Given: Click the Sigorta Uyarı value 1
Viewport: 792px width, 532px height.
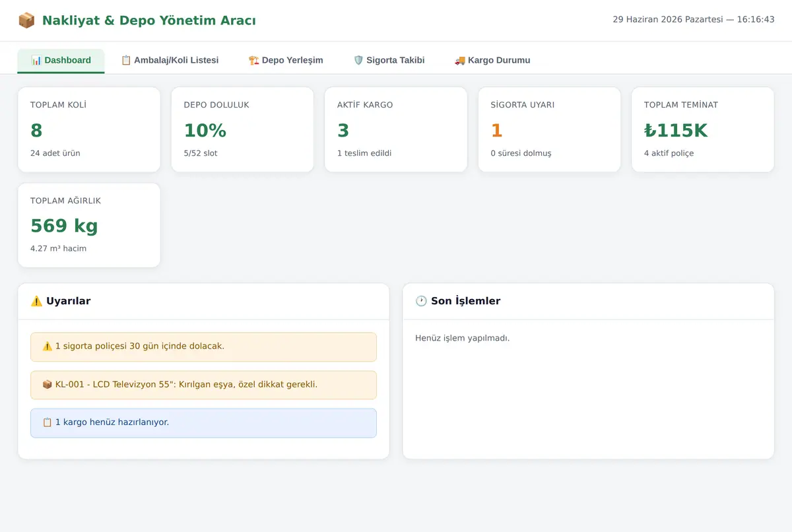Looking at the screenshot, I should tap(496, 131).
